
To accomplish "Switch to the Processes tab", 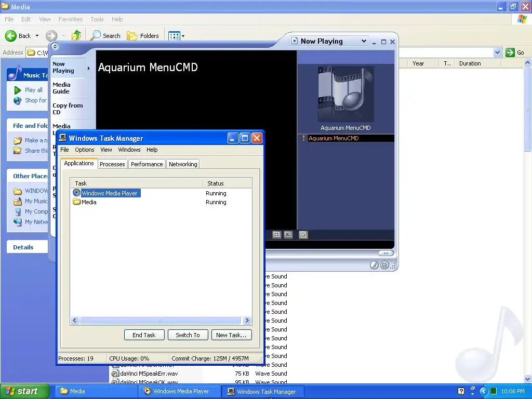I will tap(112, 164).
